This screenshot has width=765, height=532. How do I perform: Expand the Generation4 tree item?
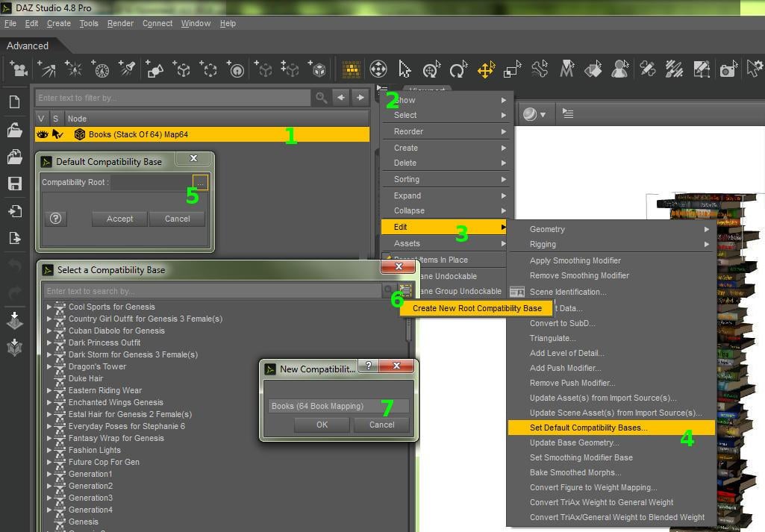pyautogui.click(x=49, y=510)
